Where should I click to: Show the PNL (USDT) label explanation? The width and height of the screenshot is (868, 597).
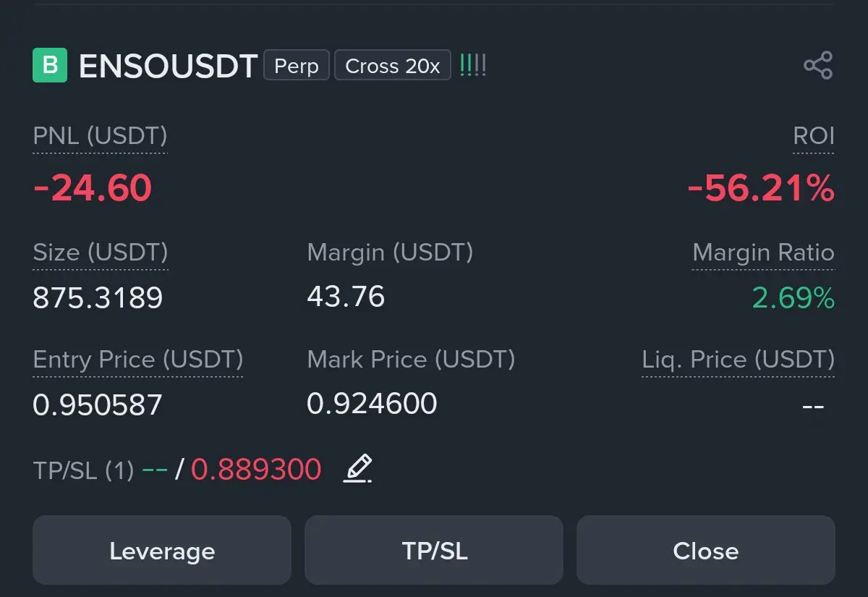click(x=100, y=136)
